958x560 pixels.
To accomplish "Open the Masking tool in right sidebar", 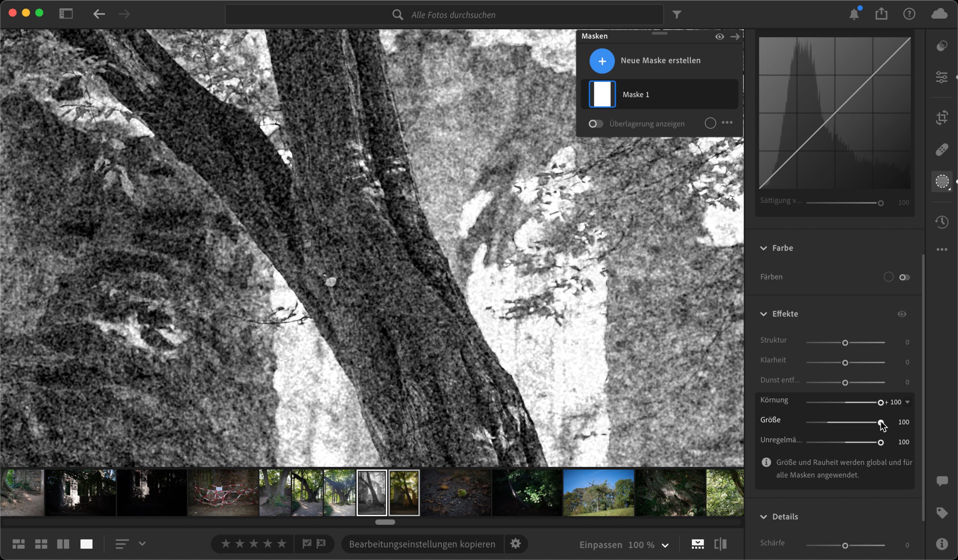I will (x=942, y=181).
